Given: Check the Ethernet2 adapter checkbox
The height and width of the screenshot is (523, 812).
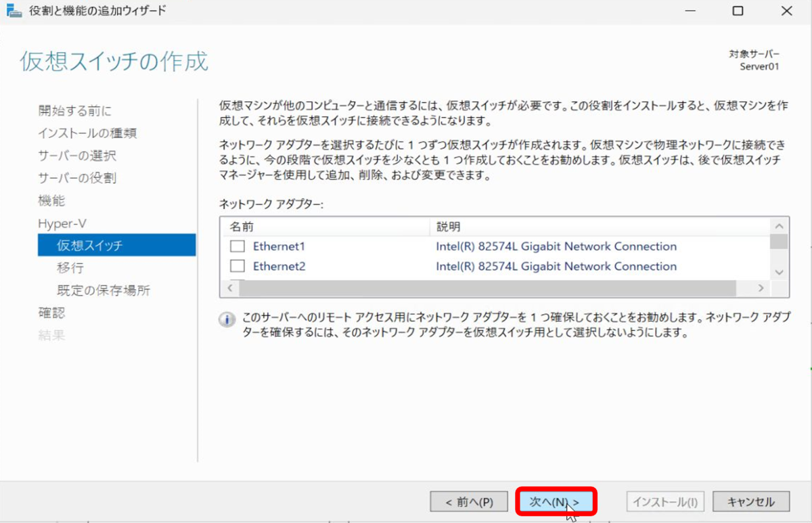Looking at the screenshot, I should tap(238, 266).
